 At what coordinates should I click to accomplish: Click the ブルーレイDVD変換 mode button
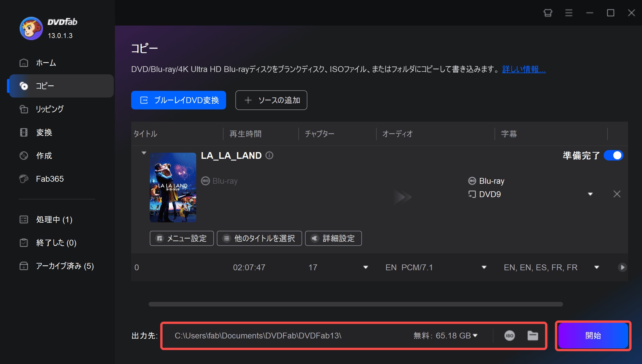tap(178, 100)
